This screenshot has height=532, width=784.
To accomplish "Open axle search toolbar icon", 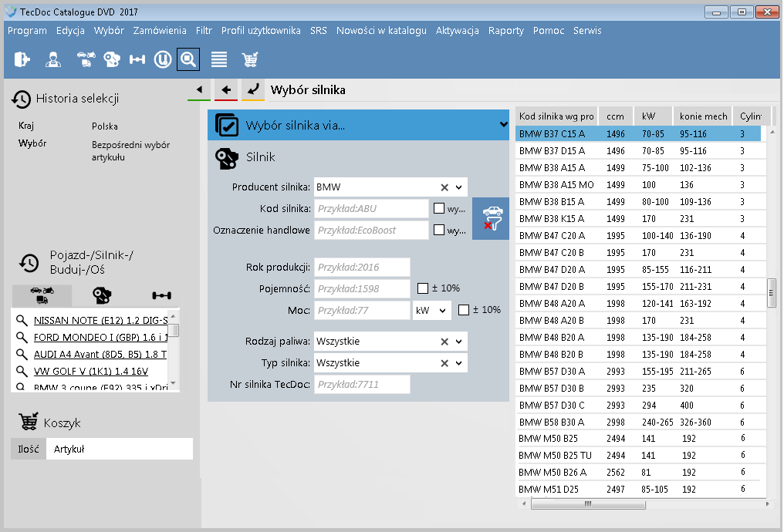I will (137, 59).
